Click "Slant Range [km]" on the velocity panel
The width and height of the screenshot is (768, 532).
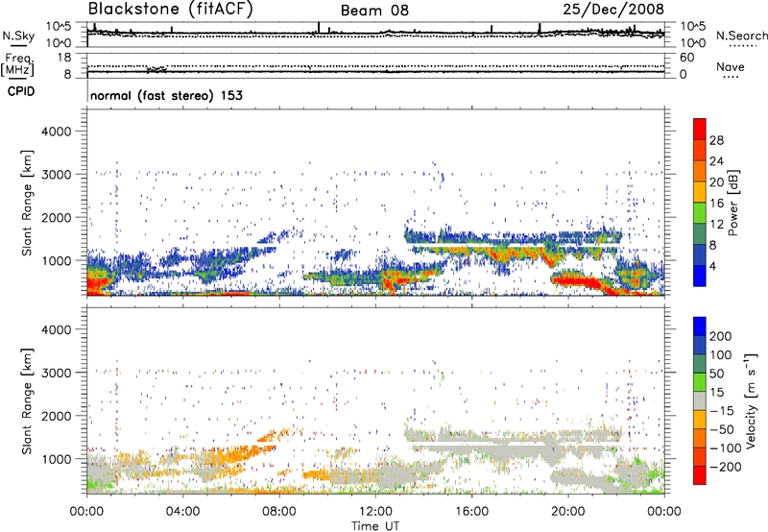27,401
